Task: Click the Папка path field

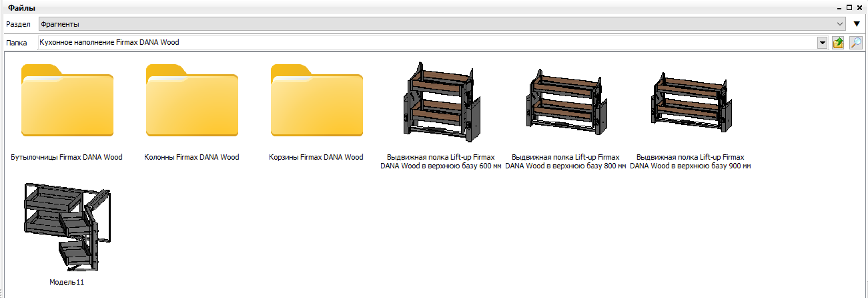Action: tap(427, 43)
